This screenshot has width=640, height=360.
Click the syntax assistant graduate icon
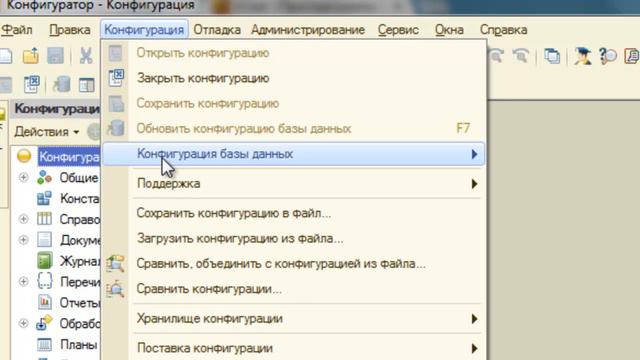[x=582, y=56]
